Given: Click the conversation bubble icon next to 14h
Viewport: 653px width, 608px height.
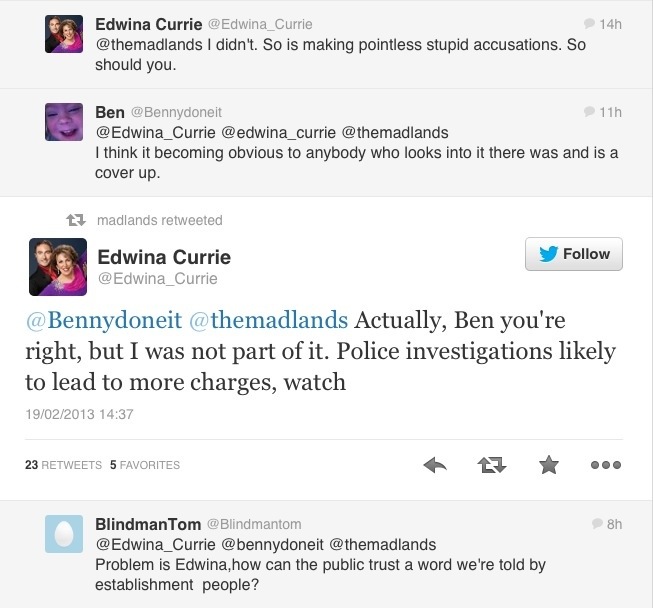Looking at the screenshot, I should pos(589,23).
